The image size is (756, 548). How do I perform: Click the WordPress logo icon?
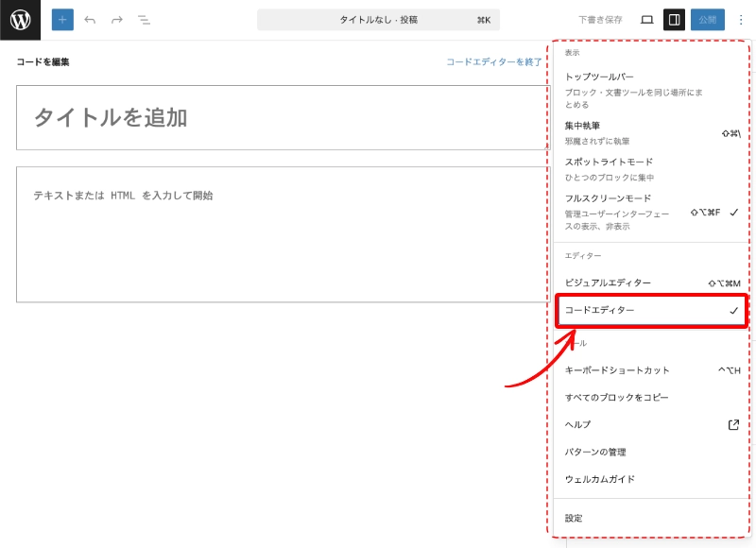coord(20,20)
